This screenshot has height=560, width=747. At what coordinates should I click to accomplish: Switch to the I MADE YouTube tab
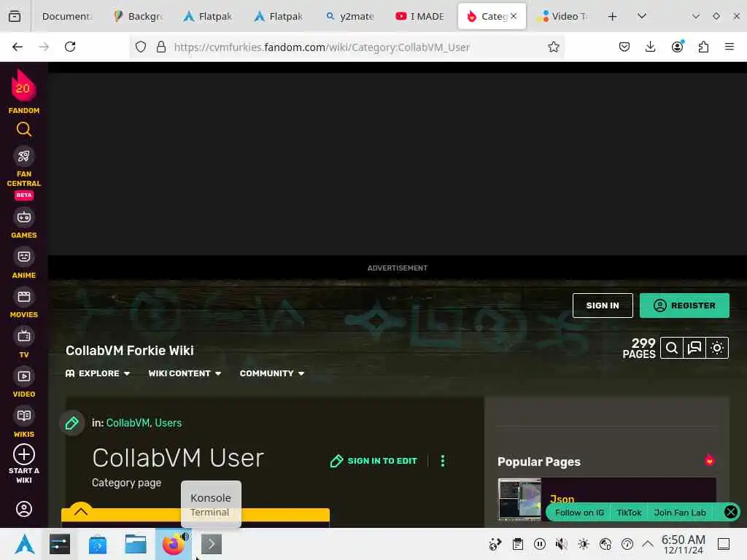(420, 16)
